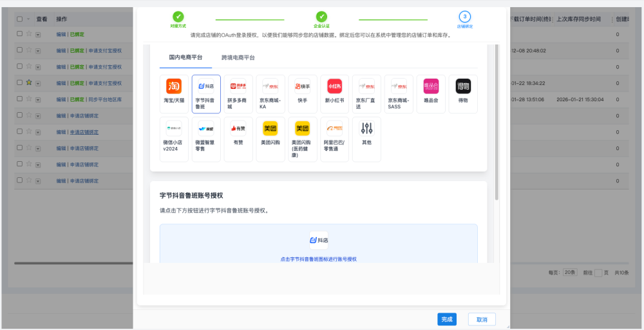Pick the 美团闪购(医药健康) platform card
Screen dimensions: 644x330
click(302, 139)
